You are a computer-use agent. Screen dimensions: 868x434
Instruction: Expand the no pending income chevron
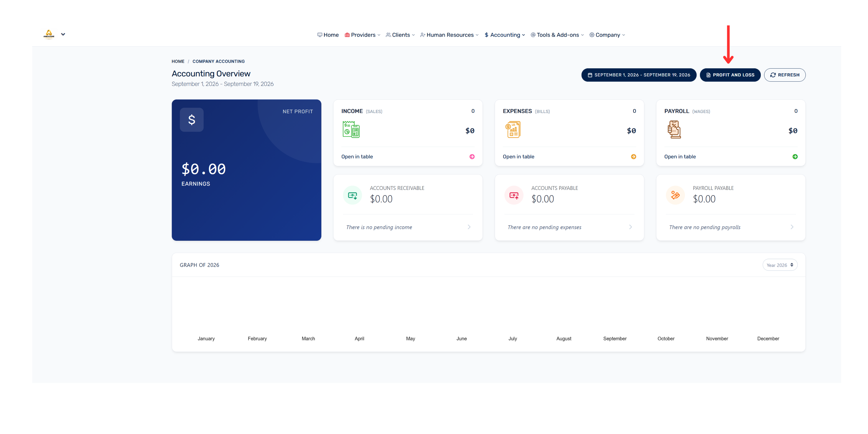coord(469,227)
